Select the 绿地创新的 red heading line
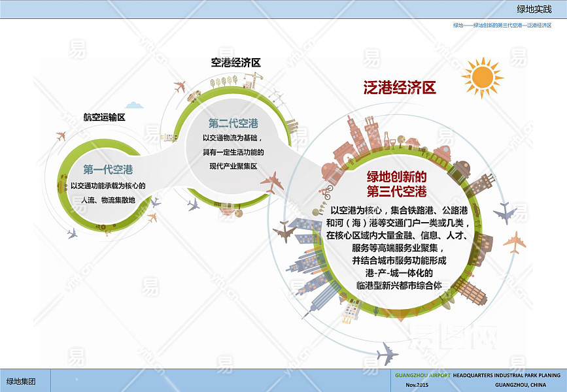Image resolution: width=567 pixels, height=392 pixels. (397, 176)
